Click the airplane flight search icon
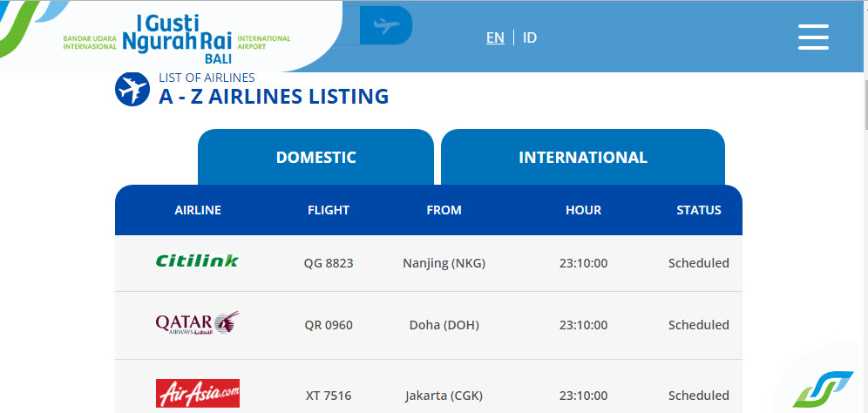Viewport: 868px width, 413px height. [385, 26]
